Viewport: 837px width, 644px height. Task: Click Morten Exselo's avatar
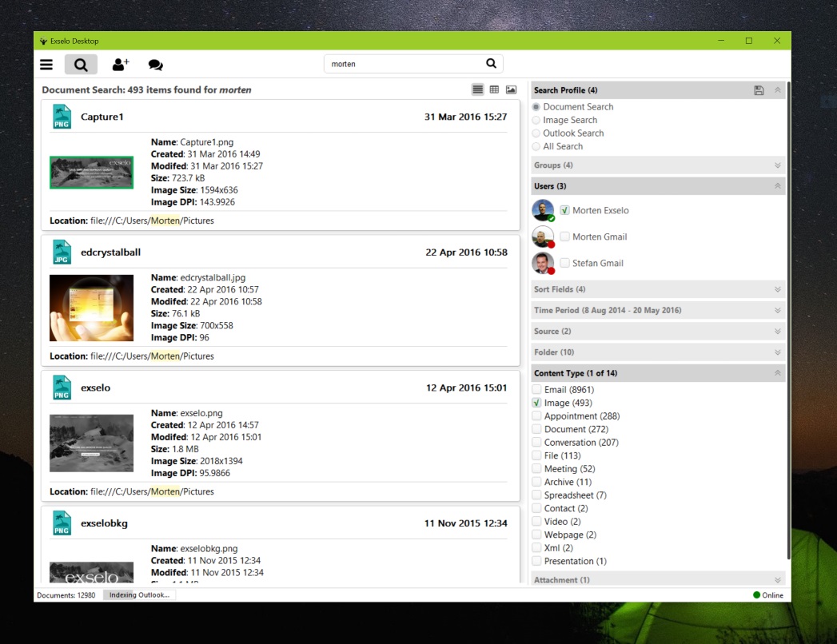coord(543,210)
